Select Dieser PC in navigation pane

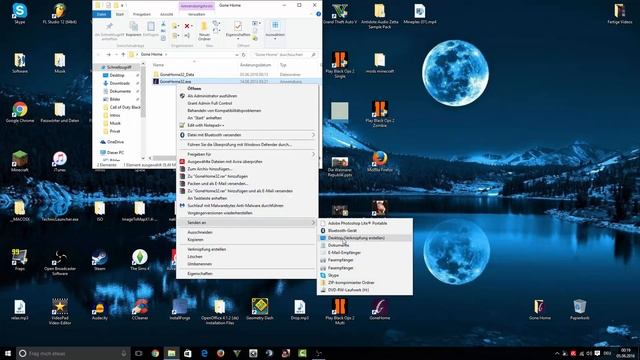115,152
